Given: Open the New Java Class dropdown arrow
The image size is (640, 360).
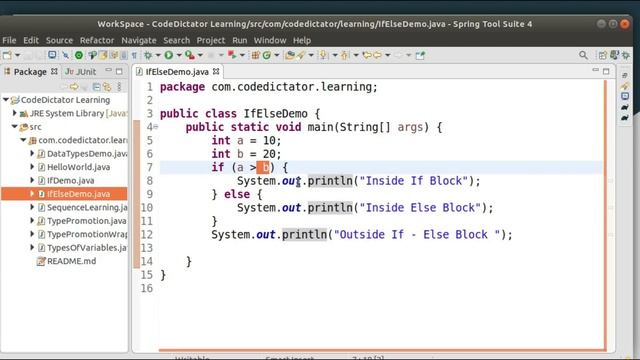Looking at the screenshot, I should click(x=277, y=55).
